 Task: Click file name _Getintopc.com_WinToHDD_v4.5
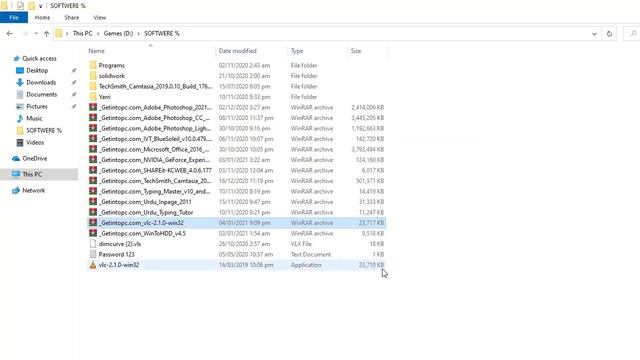click(x=142, y=233)
